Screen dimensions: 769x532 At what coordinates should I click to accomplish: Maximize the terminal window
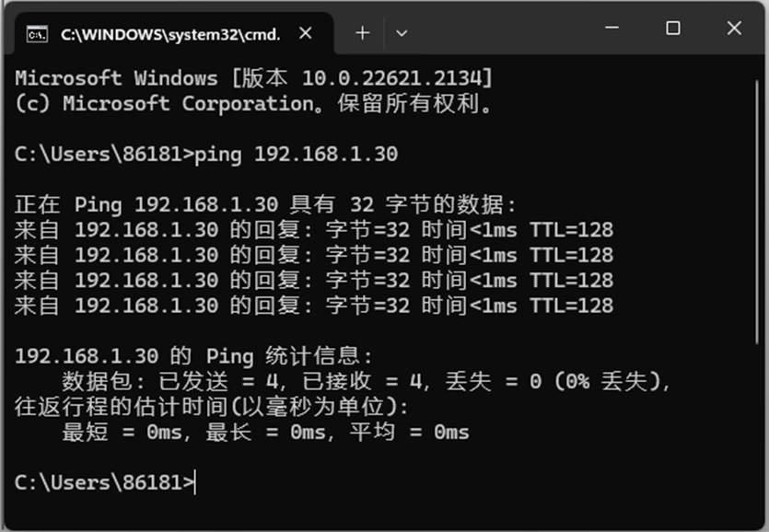pos(673,28)
